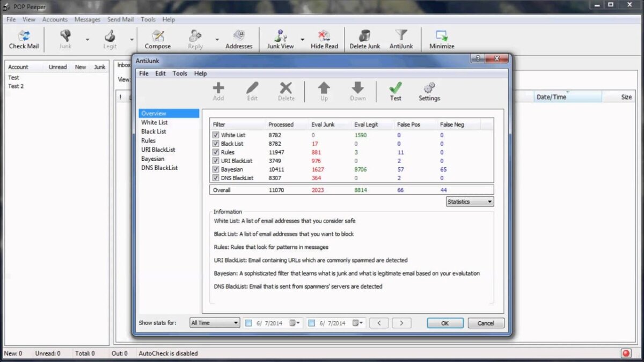Uncheck the Black List filter checkbox

point(216,144)
